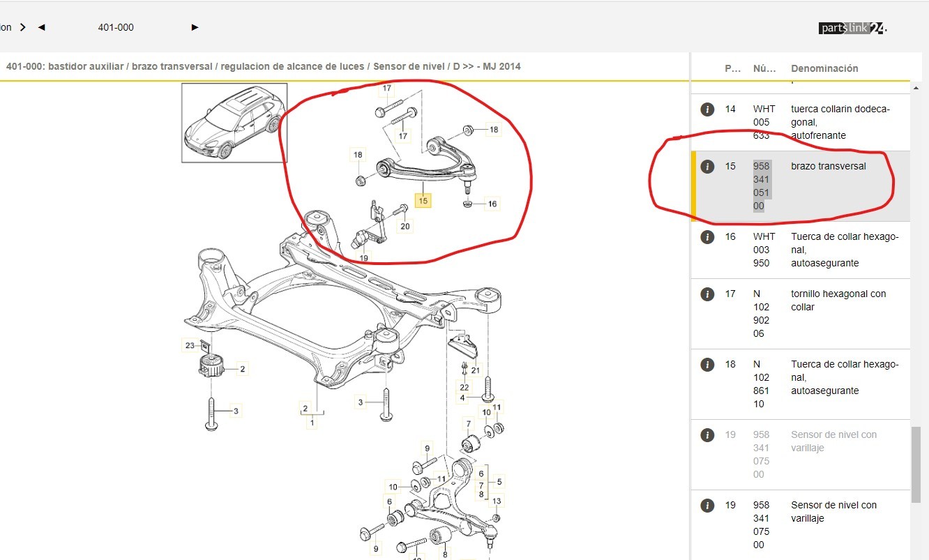Click the Denominación column header
The width and height of the screenshot is (929, 560).
pyautogui.click(x=824, y=68)
